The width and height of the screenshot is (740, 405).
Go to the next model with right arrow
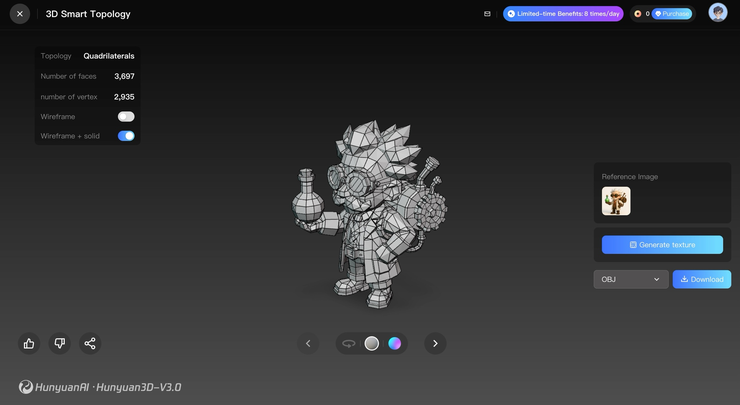point(434,343)
